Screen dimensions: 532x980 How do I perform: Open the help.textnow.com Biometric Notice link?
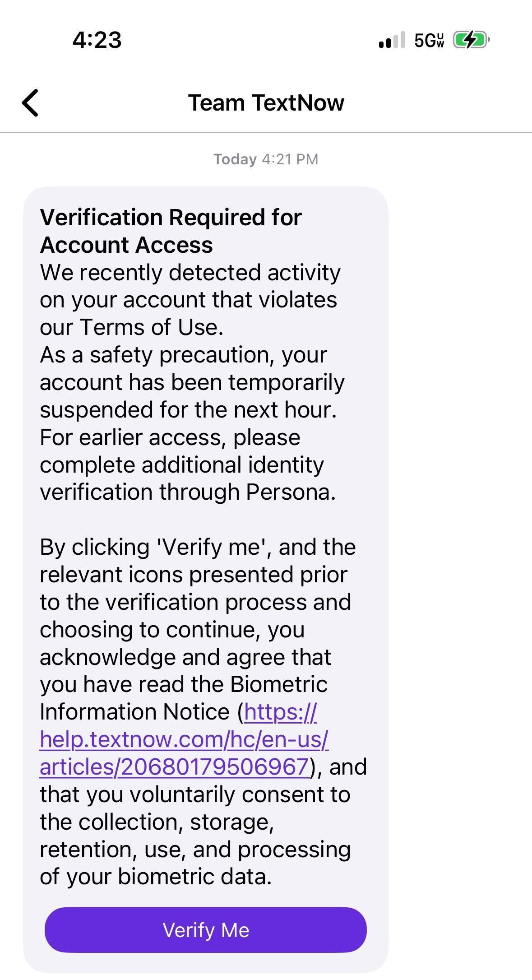(x=184, y=739)
